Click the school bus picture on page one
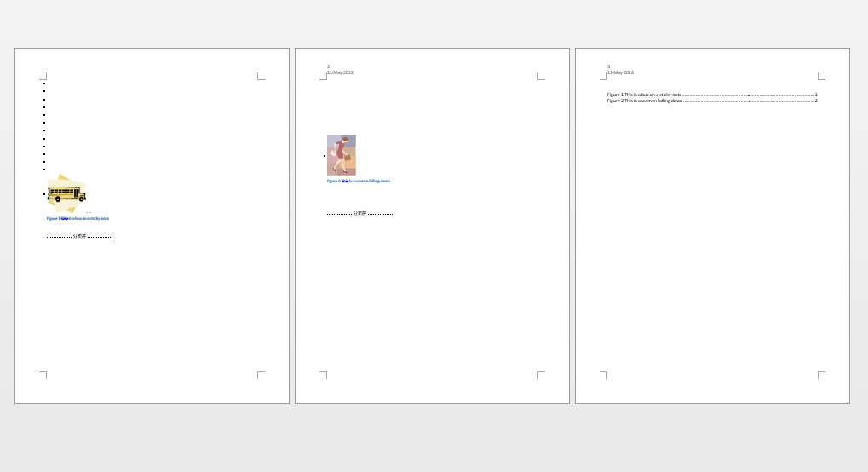The width and height of the screenshot is (868, 472). click(66, 194)
